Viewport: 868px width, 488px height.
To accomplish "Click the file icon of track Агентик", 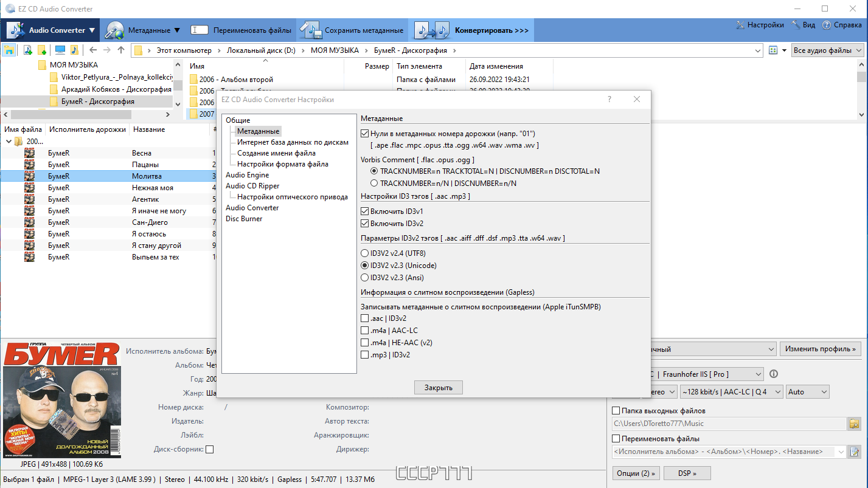I will pos(29,199).
